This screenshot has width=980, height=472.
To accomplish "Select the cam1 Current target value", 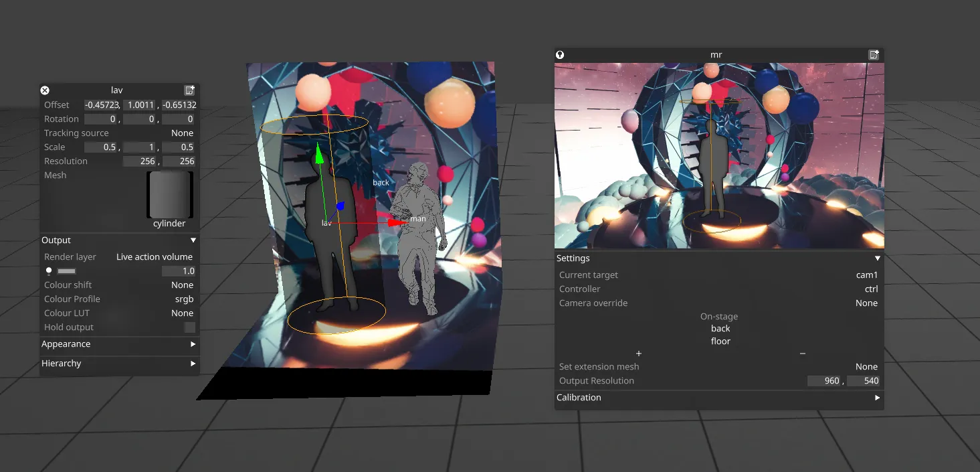I will tap(866, 275).
